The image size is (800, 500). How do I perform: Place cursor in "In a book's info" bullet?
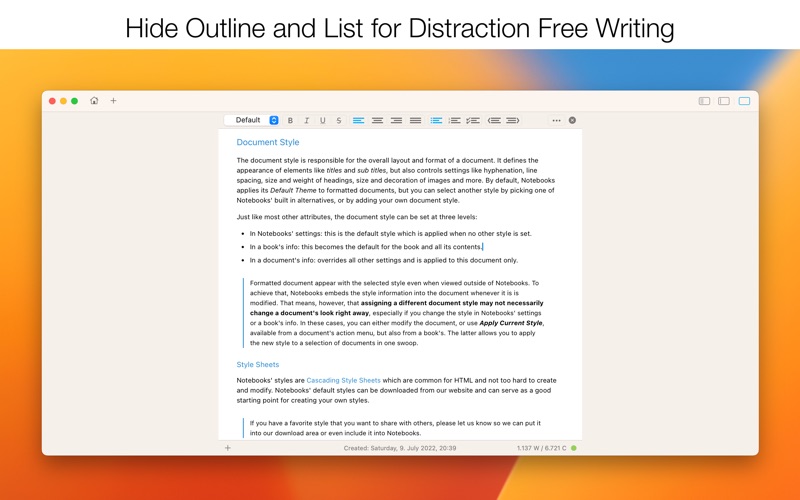366,247
